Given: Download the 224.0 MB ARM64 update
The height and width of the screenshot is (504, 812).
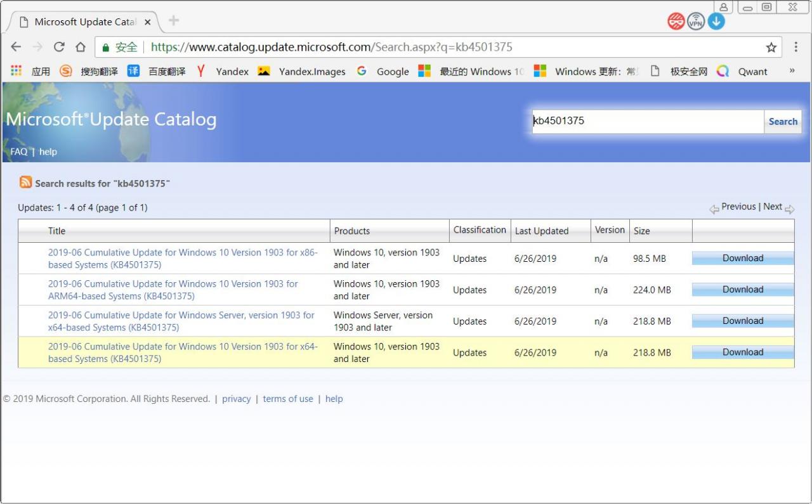Looking at the screenshot, I should click(x=743, y=290).
